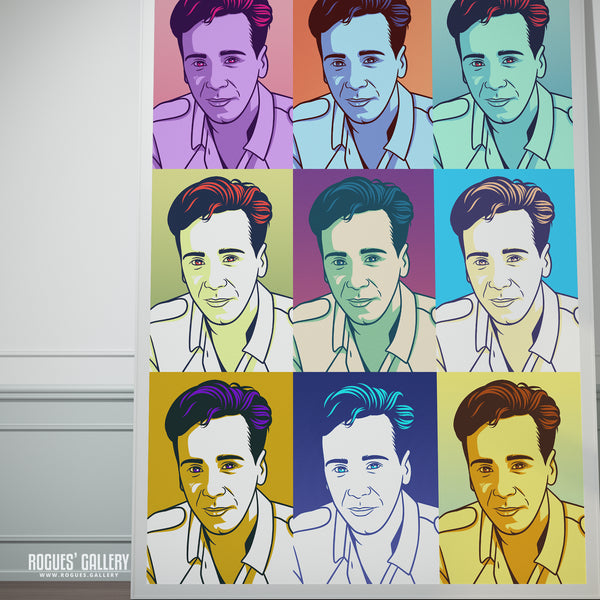
Task: Click the purple-toned portrait panel with pink background
Action: (x=223, y=84)
